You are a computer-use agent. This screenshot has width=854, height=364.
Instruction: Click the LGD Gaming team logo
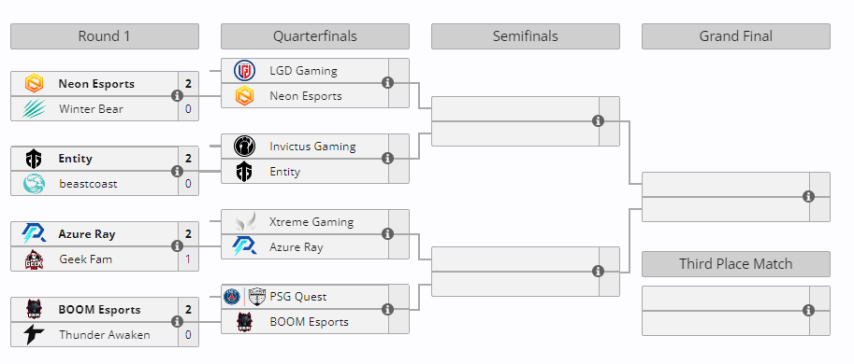(244, 70)
